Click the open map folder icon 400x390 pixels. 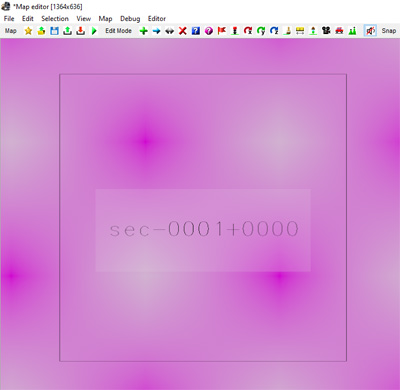[41, 31]
